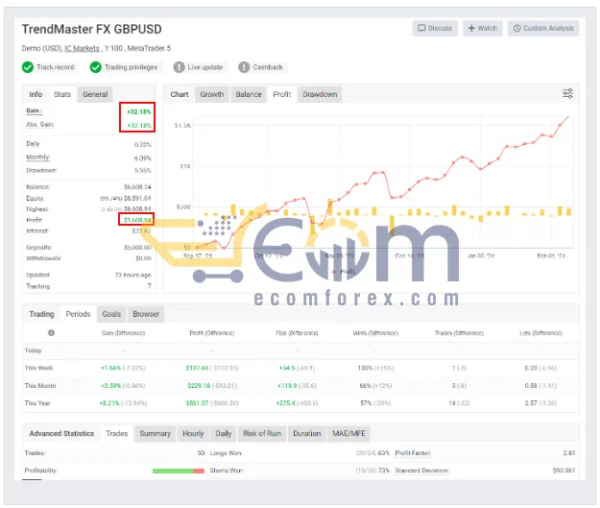Click the 'This Week' row label
The width and height of the screenshot is (600, 508).
[x=39, y=368]
